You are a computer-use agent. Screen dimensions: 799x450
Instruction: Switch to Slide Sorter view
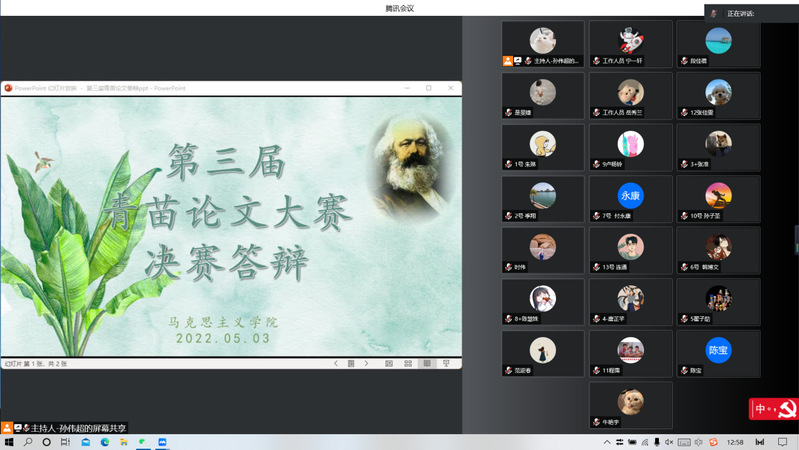[x=408, y=364]
